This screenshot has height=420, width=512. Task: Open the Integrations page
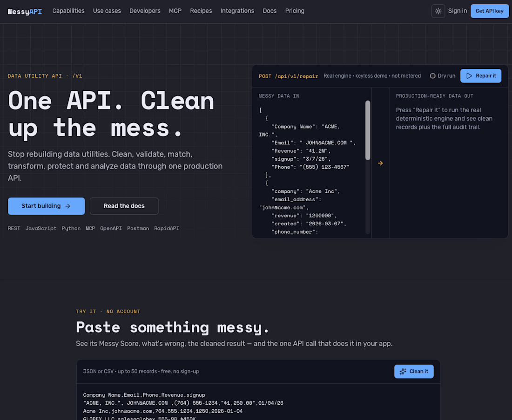(237, 11)
